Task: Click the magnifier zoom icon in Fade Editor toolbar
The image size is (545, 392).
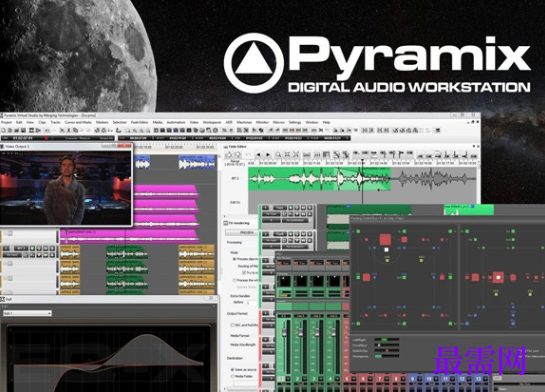Action: tap(278, 155)
